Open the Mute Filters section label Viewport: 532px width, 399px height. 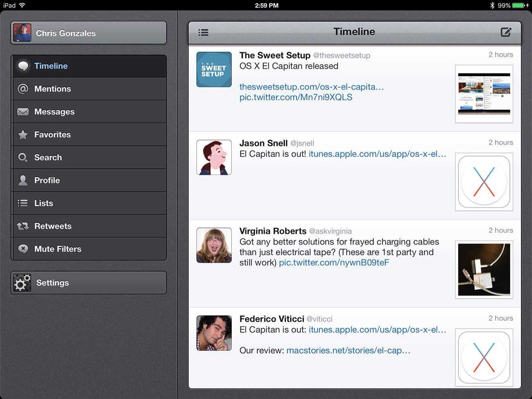[58, 249]
